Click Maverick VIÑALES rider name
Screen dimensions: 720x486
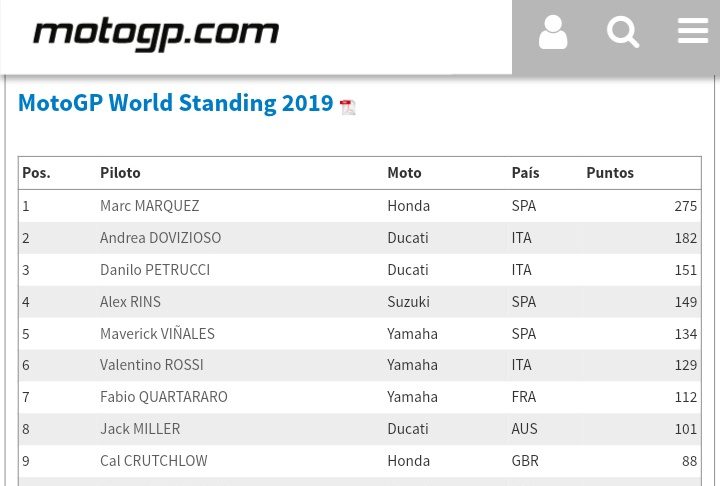coord(157,334)
